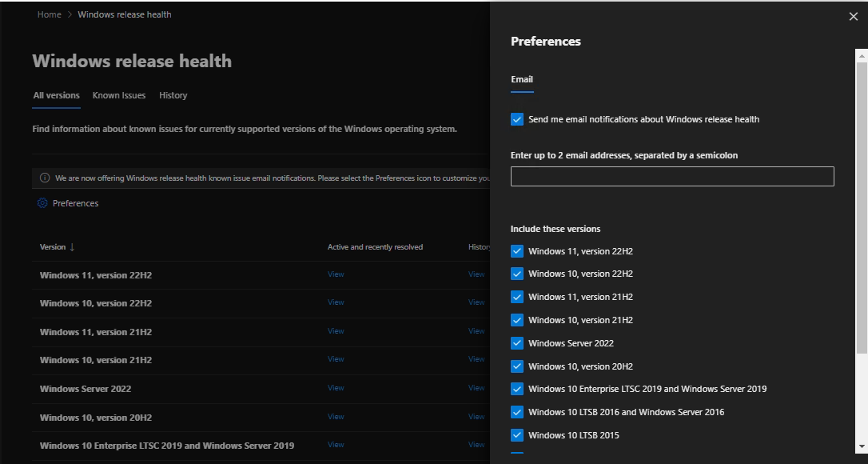View active issues for Windows 10 22H2

(x=336, y=302)
